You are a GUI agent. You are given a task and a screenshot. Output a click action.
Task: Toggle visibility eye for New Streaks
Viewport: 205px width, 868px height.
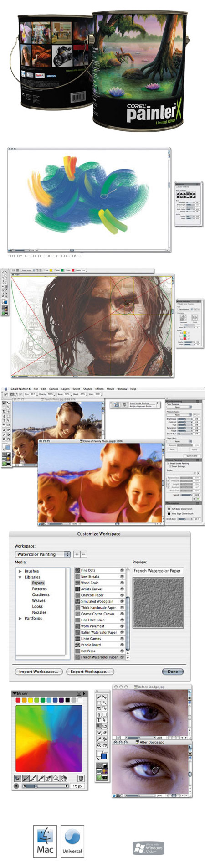point(122,576)
